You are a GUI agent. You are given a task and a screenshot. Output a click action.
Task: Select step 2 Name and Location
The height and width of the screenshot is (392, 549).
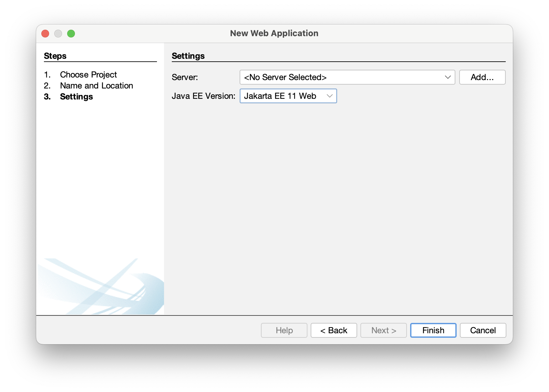coord(96,86)
